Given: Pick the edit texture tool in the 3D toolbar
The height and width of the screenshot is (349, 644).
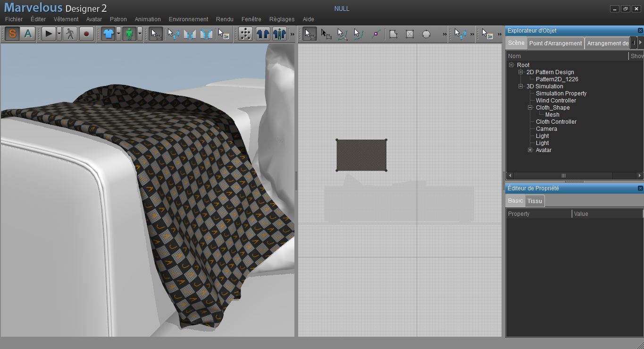Looking at the screenshot, I should [223, 34].
